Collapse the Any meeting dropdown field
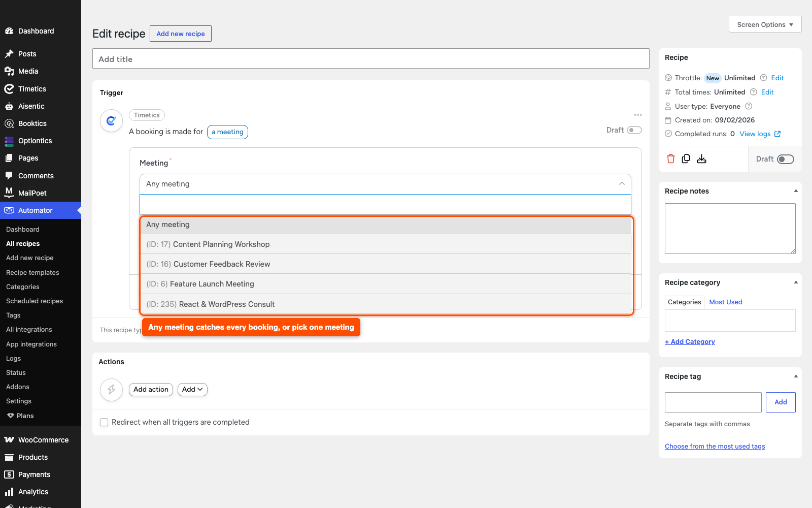 pos(385,184)
